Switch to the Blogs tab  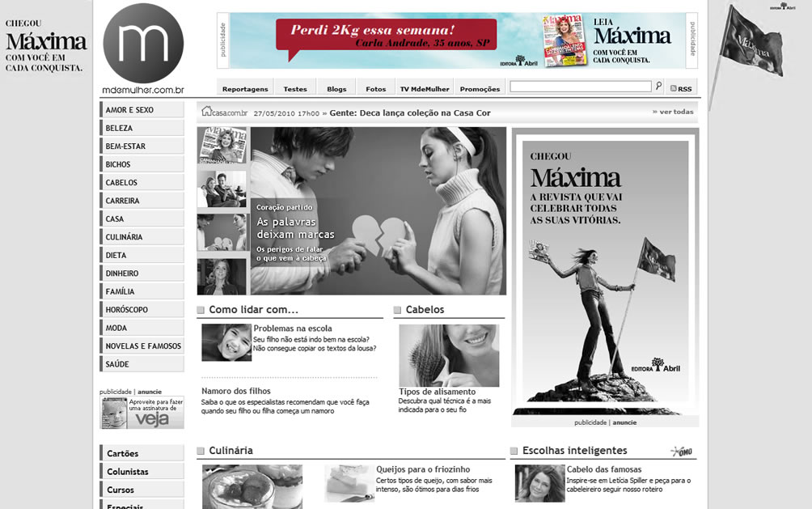336,87
